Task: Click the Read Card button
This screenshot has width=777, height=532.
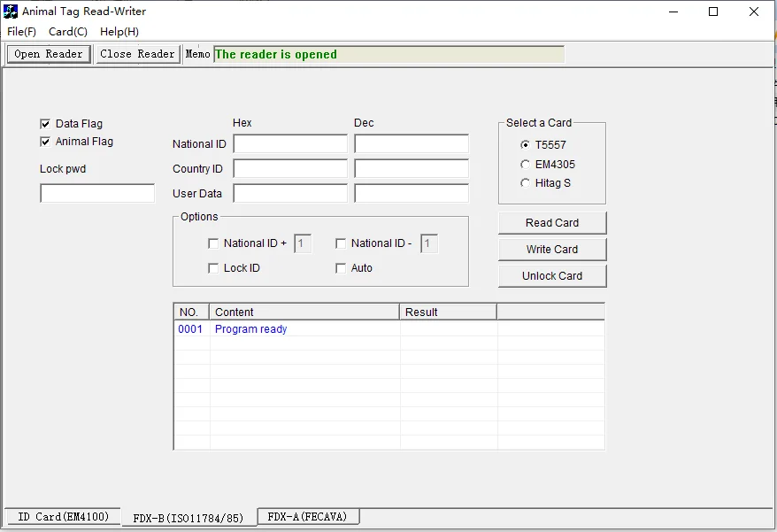Action: (552, 223)
